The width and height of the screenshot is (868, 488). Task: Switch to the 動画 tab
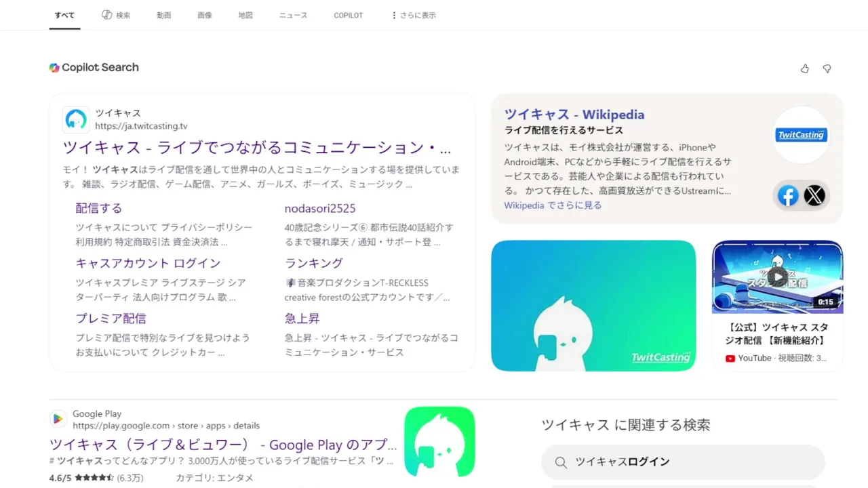click(x=164, y=15)
